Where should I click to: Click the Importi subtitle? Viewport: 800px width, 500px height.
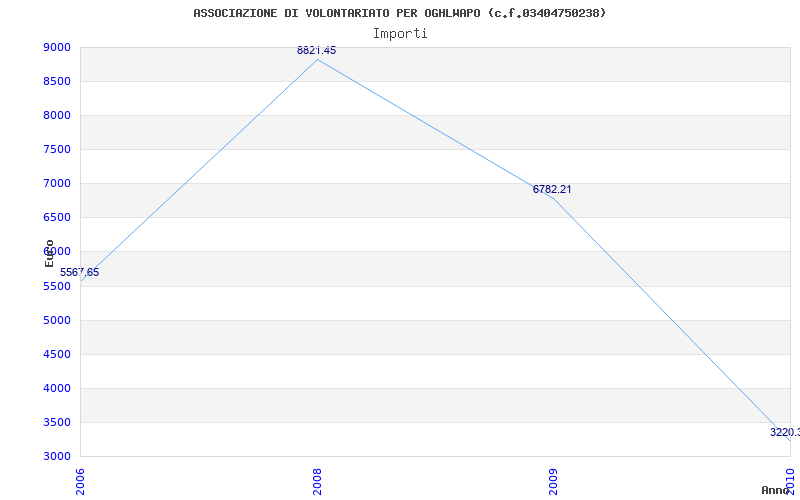(x=400, y=34)
